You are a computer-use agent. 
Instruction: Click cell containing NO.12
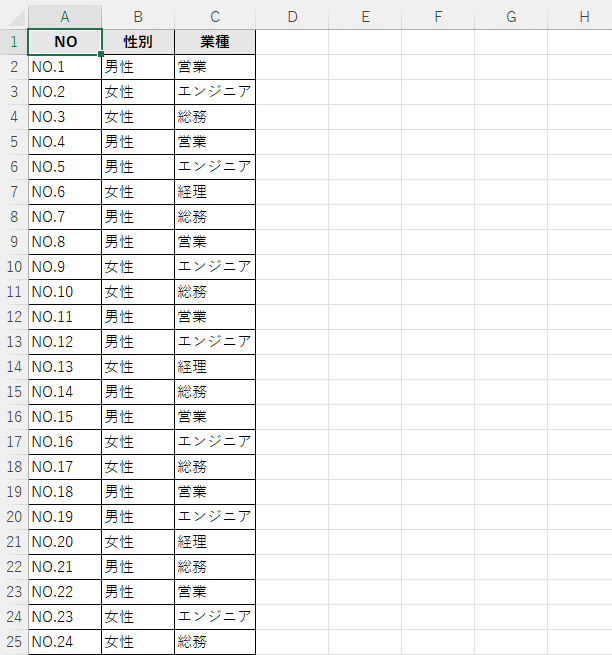click(x=65, y=342)
